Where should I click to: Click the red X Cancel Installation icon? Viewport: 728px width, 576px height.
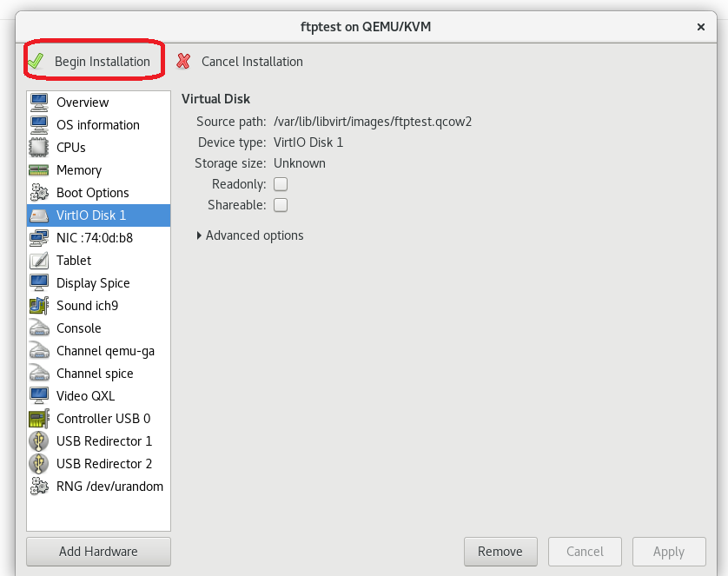click(183, 62)
